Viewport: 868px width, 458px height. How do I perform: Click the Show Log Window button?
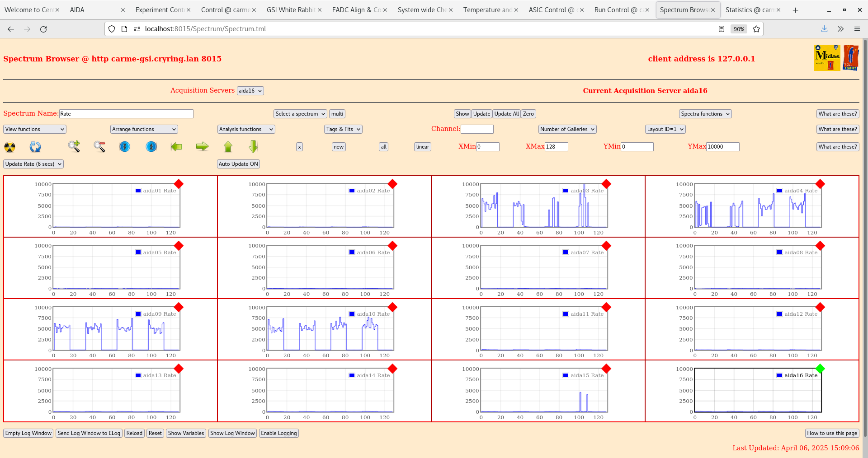[x=232, y=433]
